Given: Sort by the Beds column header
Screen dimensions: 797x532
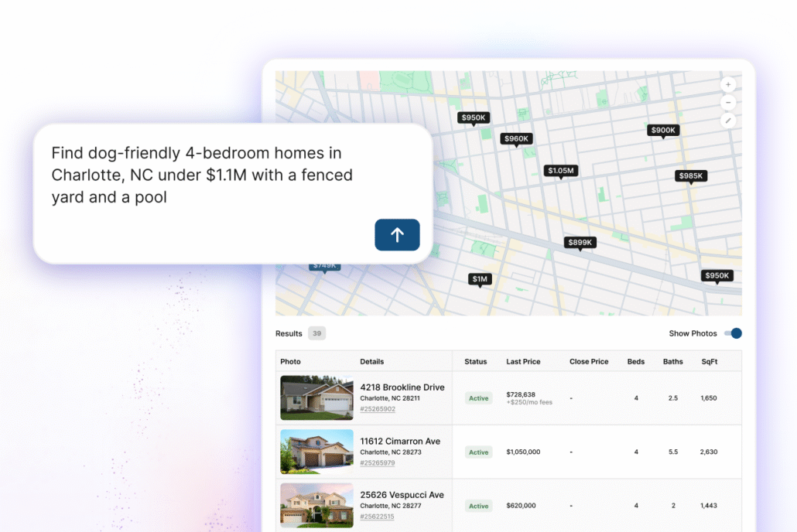Looking at the screenshot, I should pyautogui.click(x=635, y=361).
